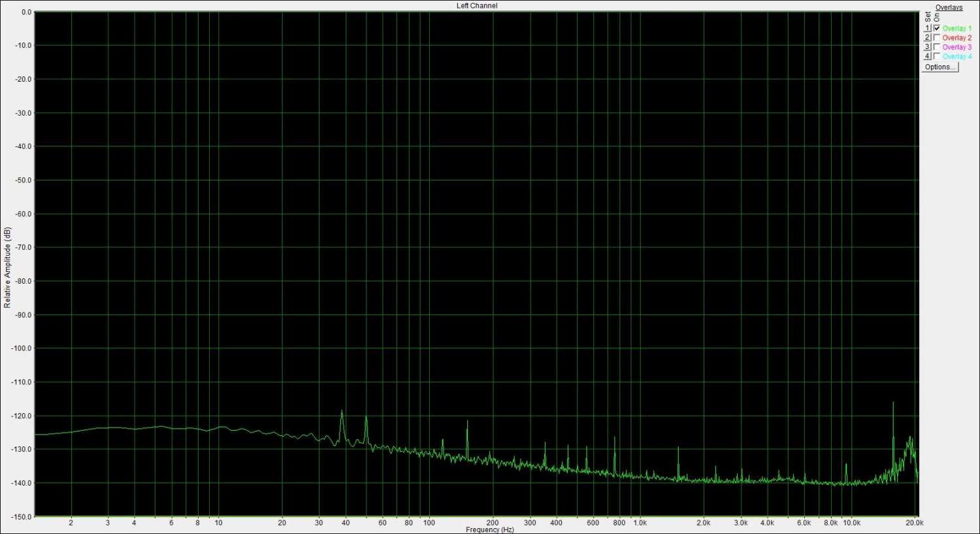Click the 100 frequency axis value

[x=429, y=523]
